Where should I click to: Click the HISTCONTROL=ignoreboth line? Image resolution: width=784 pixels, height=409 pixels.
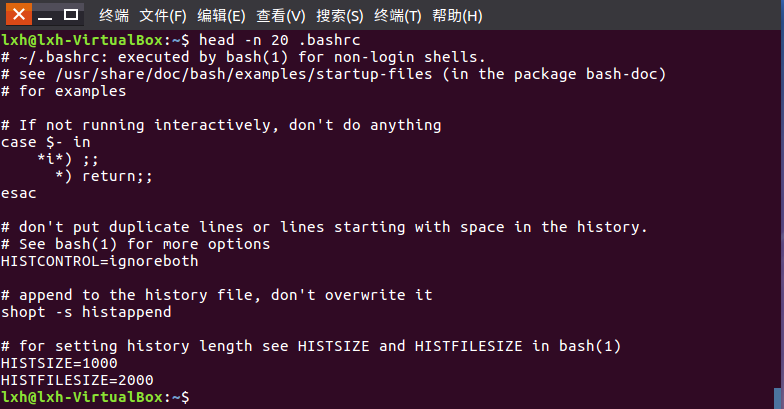click(x=100, y=261)
